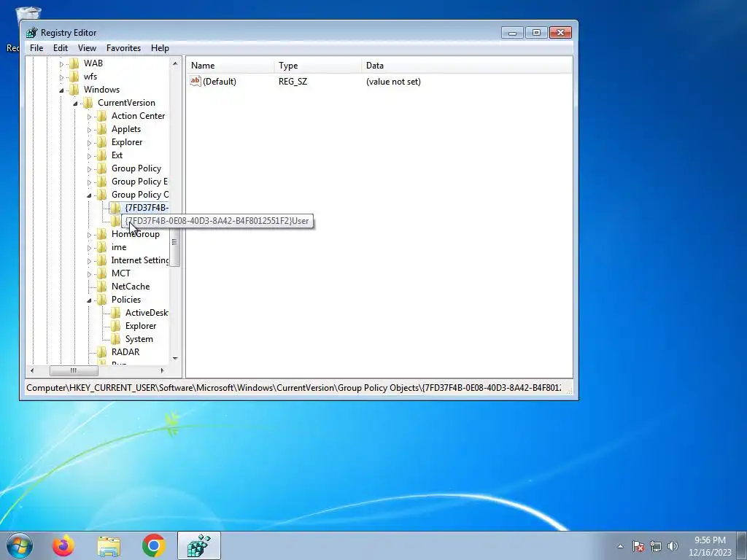Screen dimensions: 747x560
Task: Expand the MCT key
Action: pyautogui.click(x=89, y=274)
